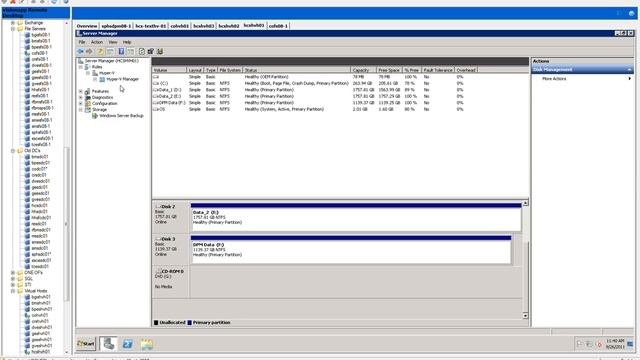640x360 pixels.
Task: Sort by Capacity column header
Action: 363,70
